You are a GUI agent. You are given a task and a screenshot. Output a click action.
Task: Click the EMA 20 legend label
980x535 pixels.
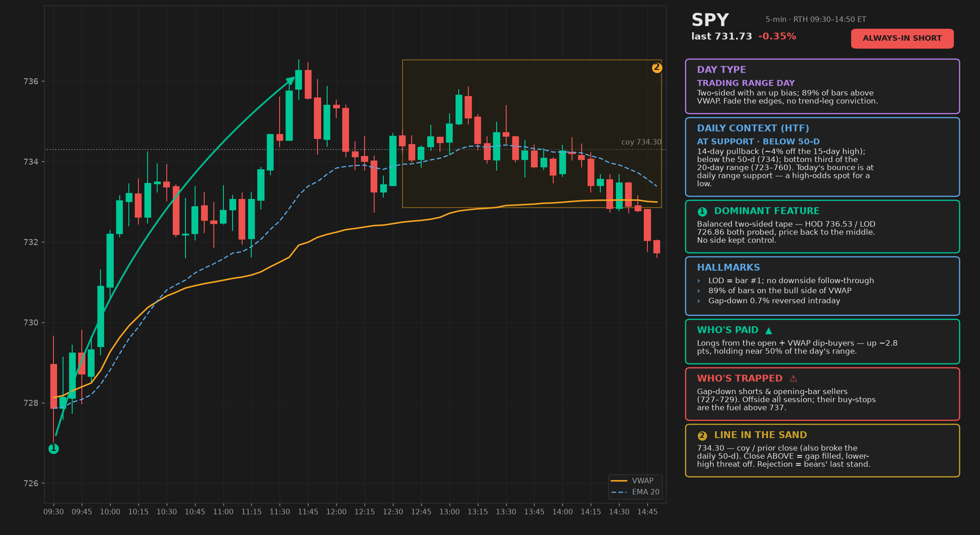click(646, 492)
